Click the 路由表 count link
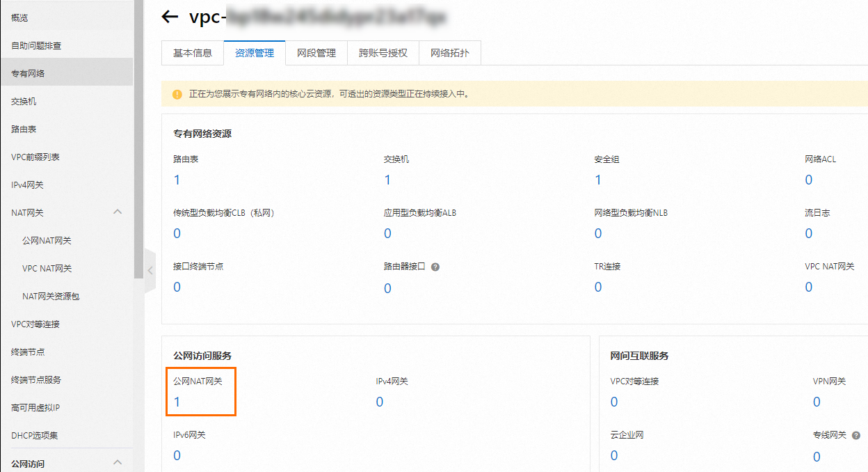The height and width of the screenshot is (472, 868). [x=177, y=180]
